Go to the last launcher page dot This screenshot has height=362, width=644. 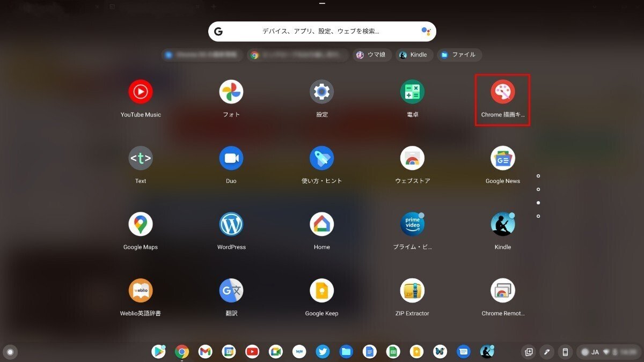538,216
